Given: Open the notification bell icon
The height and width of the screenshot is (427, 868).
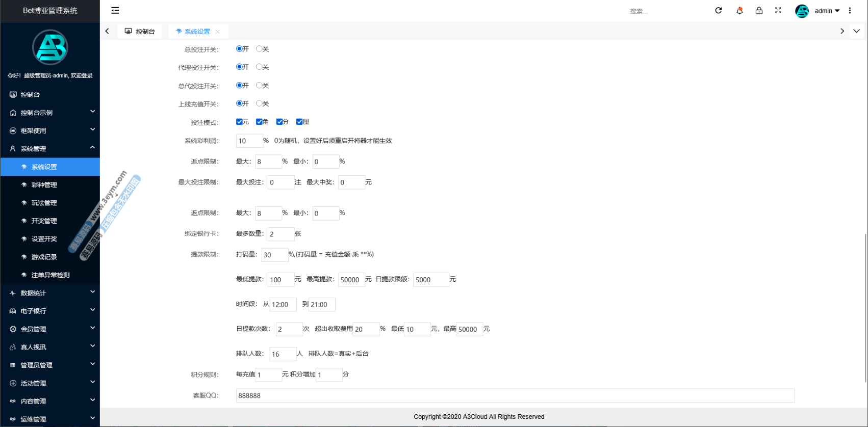Looking at the screenshot, I should point(739,11).
